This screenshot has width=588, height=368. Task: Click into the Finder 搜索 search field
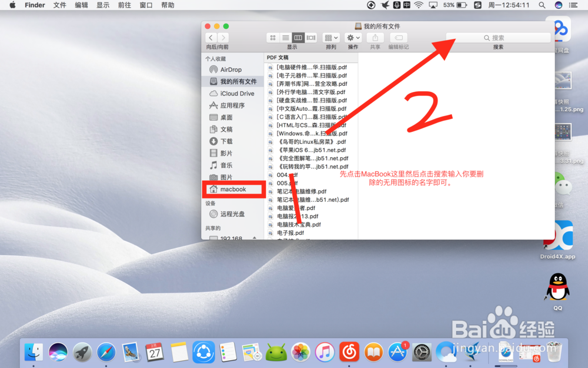[x=499, y=38]
